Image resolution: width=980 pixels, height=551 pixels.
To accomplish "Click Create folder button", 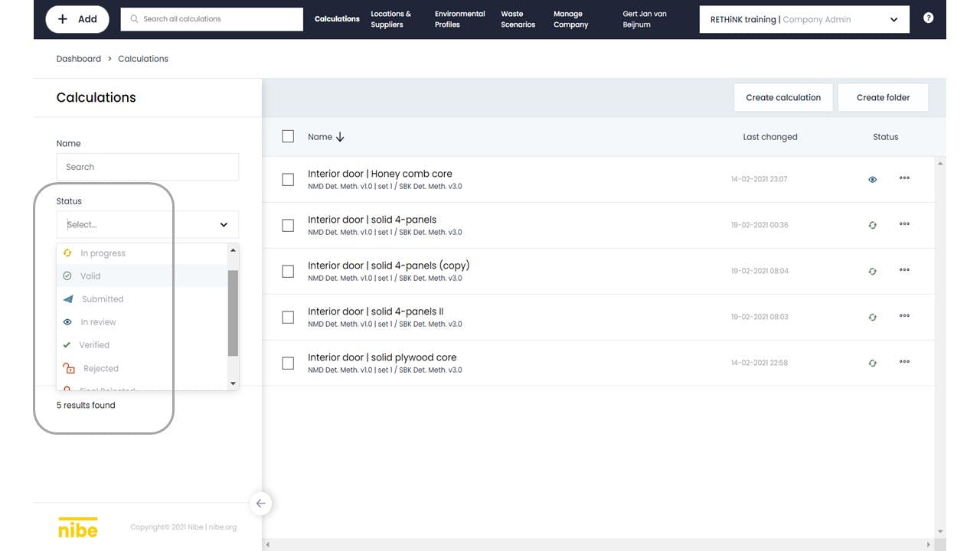I will coord(883,98).
